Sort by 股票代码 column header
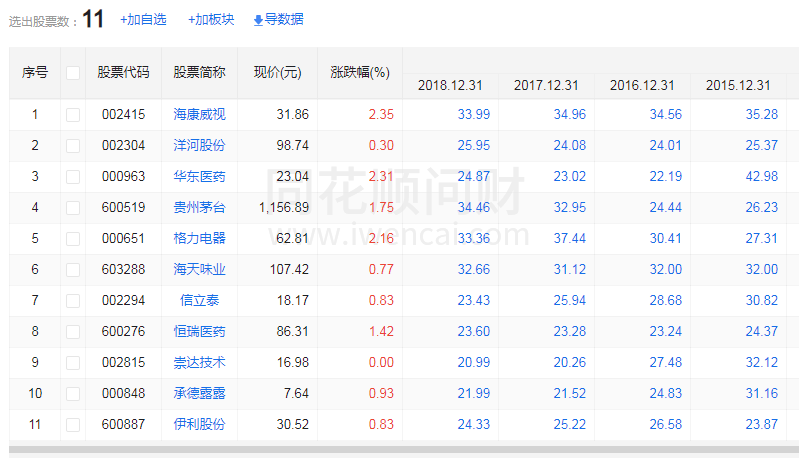 [x=123, y=72]
